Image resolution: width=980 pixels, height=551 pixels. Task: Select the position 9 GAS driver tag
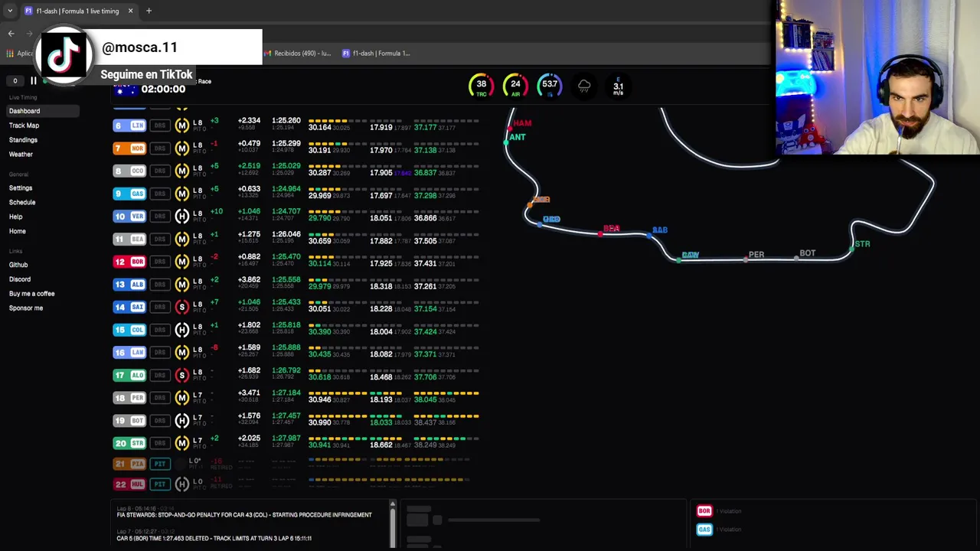129,194
